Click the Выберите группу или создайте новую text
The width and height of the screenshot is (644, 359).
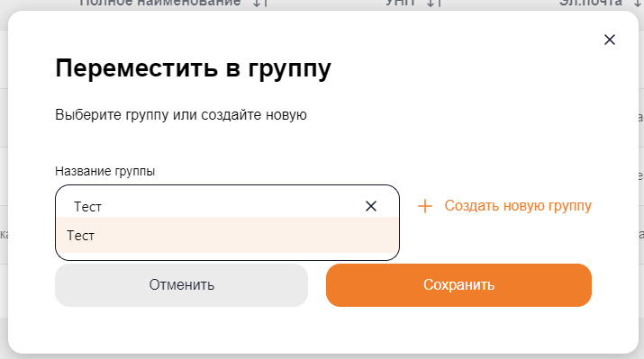181,115
